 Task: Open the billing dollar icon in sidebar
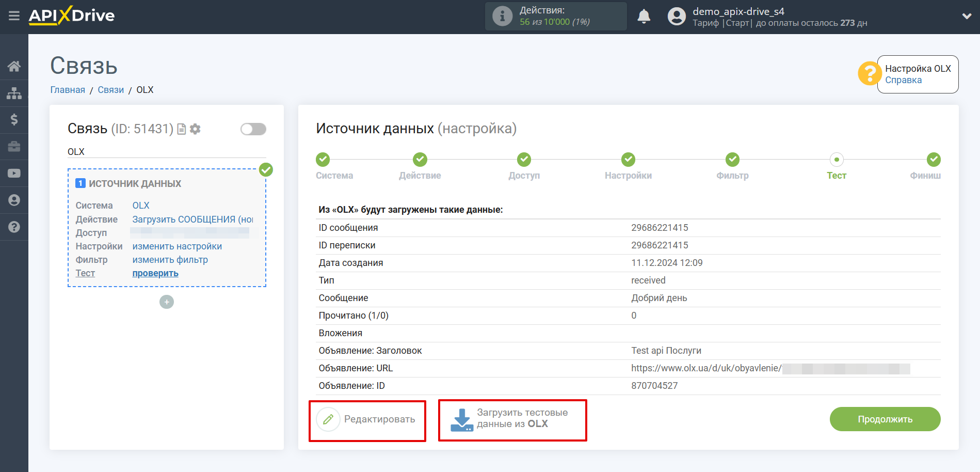(x=14, y=120)
